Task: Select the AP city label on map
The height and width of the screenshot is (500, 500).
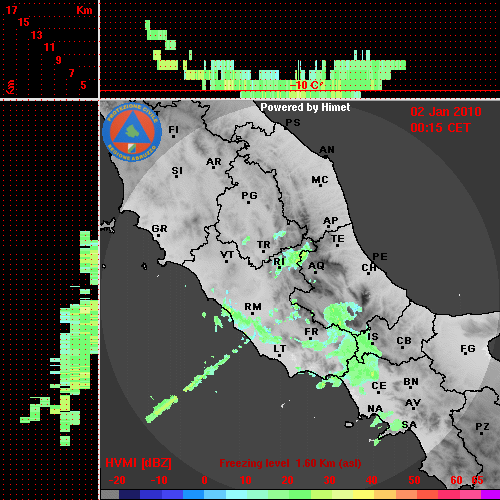Action: [x=331, y=221]
